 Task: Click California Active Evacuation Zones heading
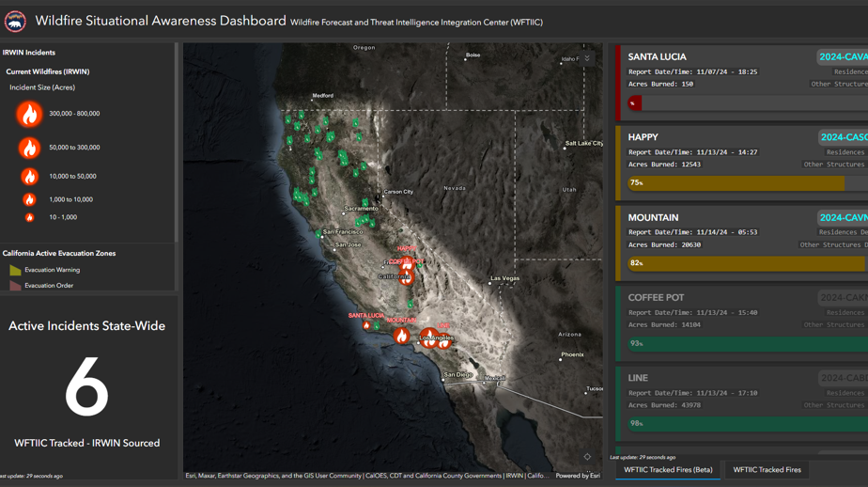point(59,254)
